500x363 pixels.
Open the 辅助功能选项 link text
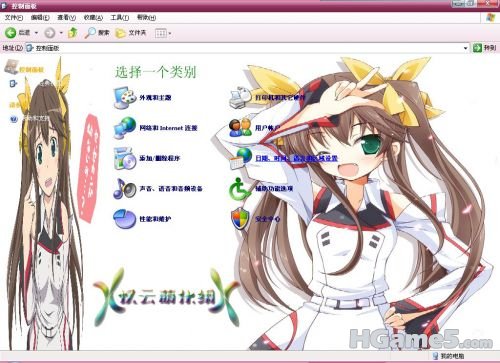pyautogui.click(x=274, y=189)
